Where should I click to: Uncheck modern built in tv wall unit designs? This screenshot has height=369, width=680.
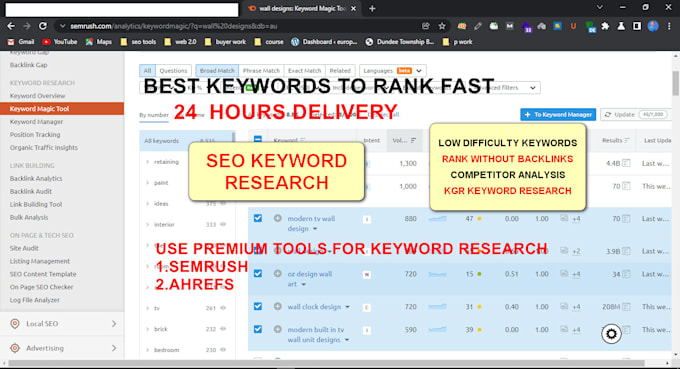pyautogui.click(x=258, y=329)
